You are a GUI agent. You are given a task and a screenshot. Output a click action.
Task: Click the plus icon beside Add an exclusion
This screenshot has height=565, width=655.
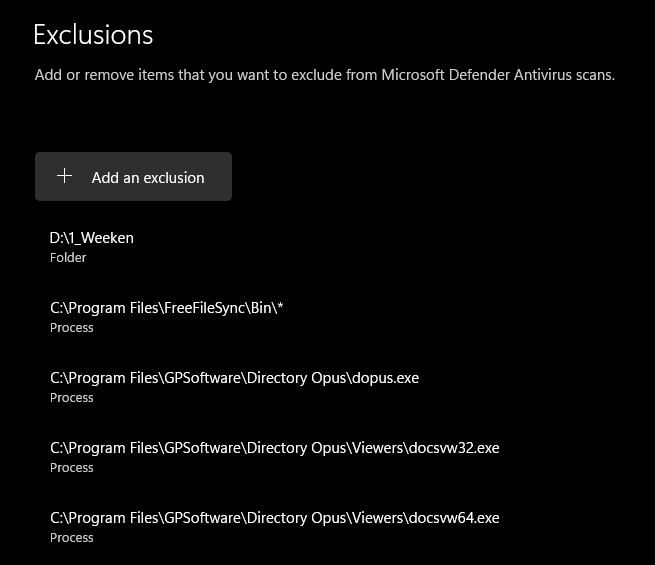(64, 176)
